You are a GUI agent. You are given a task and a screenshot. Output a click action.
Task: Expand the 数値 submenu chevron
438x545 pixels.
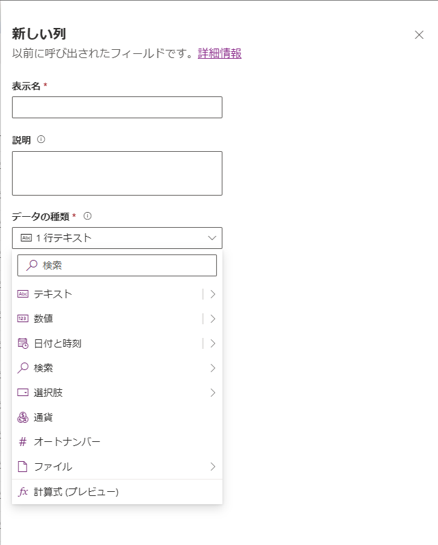tap(213, 319)
